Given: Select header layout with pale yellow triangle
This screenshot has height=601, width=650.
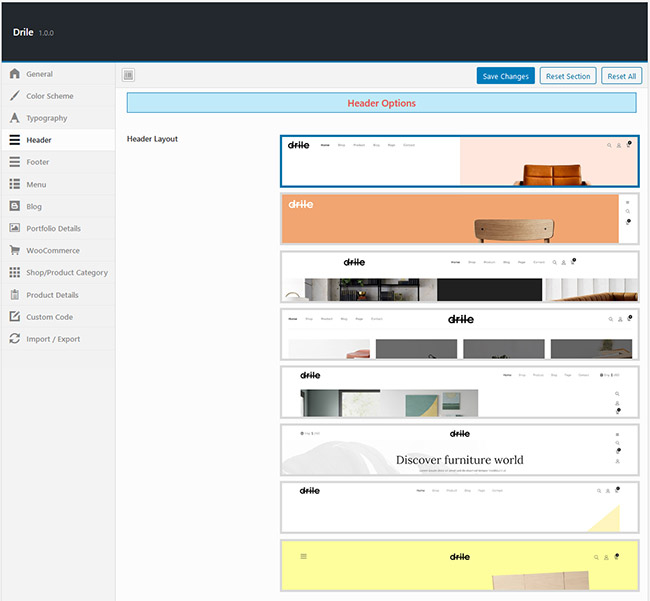Looking at the screenshot, I should click(459, 507).
